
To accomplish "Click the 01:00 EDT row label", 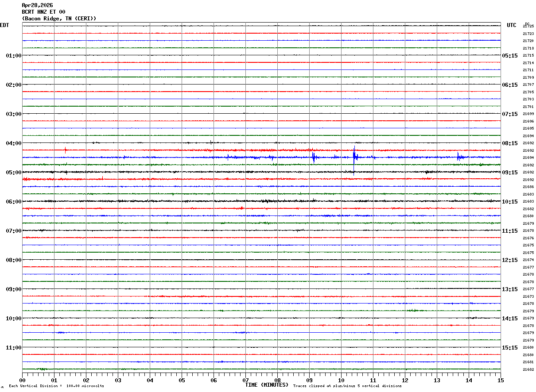I will (x=13, y=56).
